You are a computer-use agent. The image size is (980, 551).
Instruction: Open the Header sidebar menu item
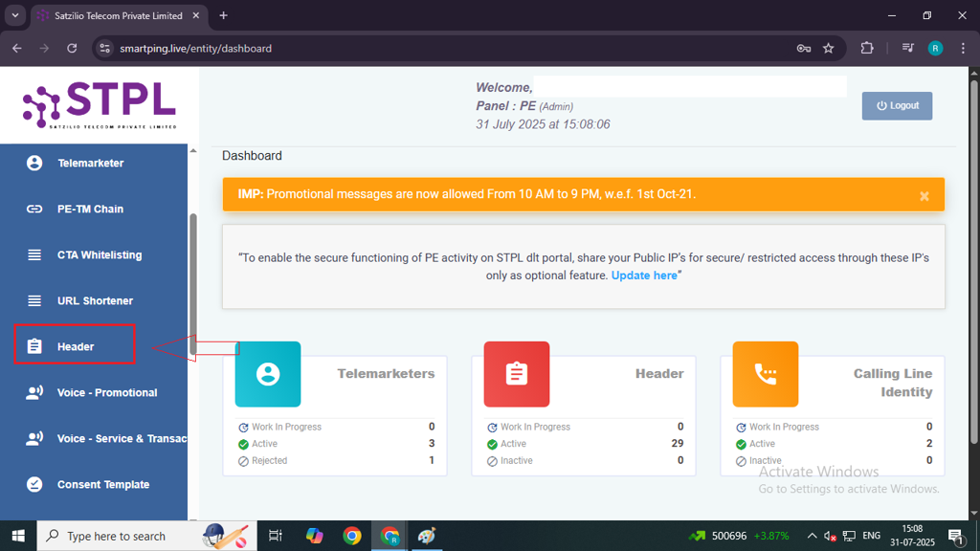coord(75,344)
